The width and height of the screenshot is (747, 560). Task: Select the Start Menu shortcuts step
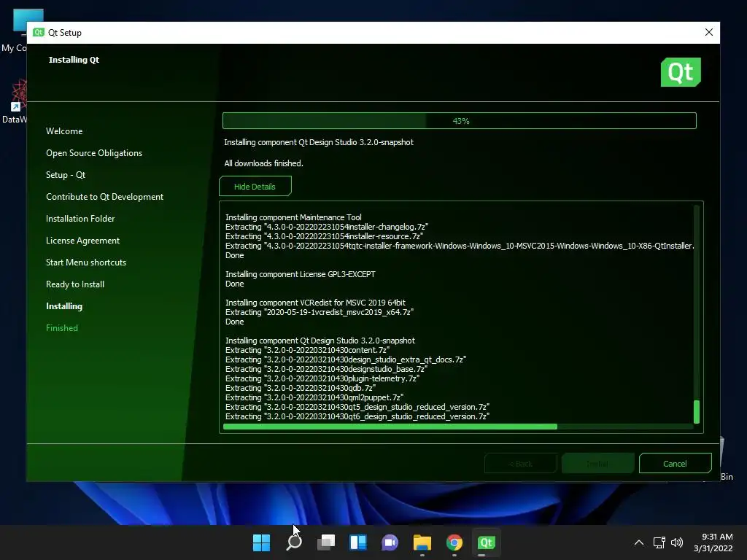(86, 262)
